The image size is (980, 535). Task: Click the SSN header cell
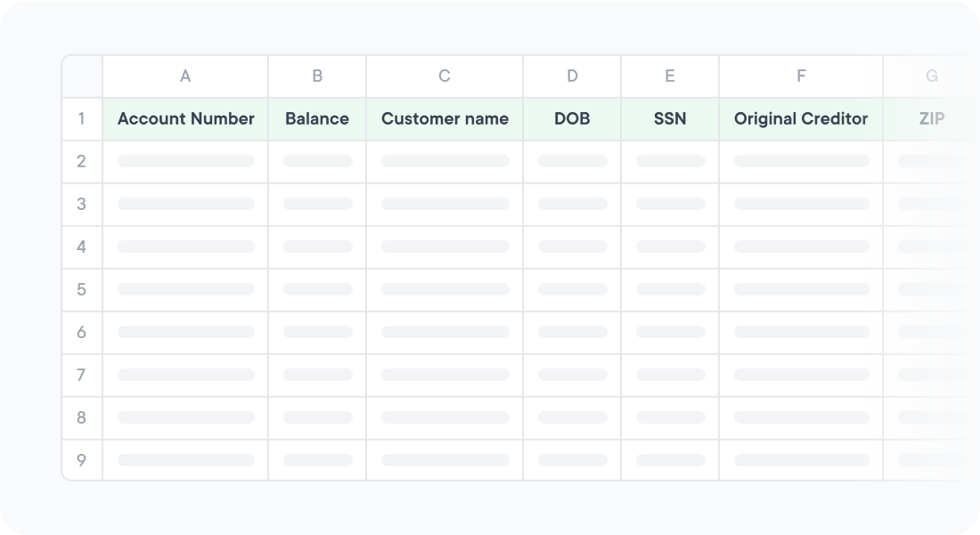click(x=670, y=119)
